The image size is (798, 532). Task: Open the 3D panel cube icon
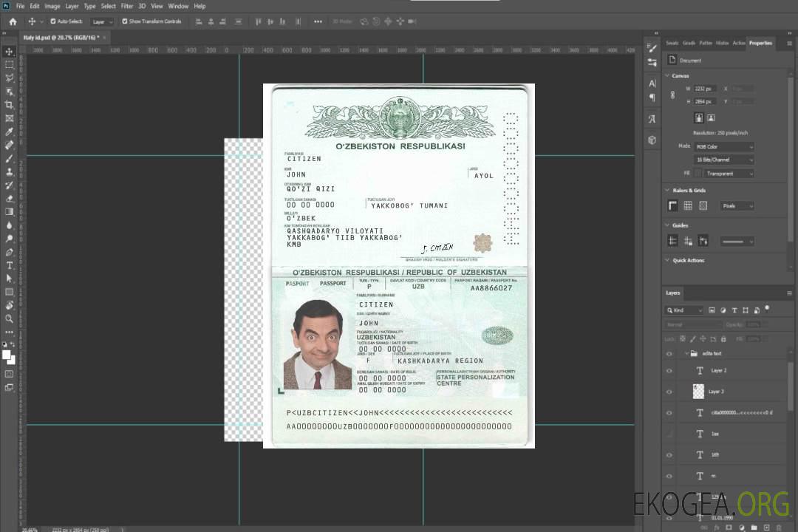coord(652,140)
